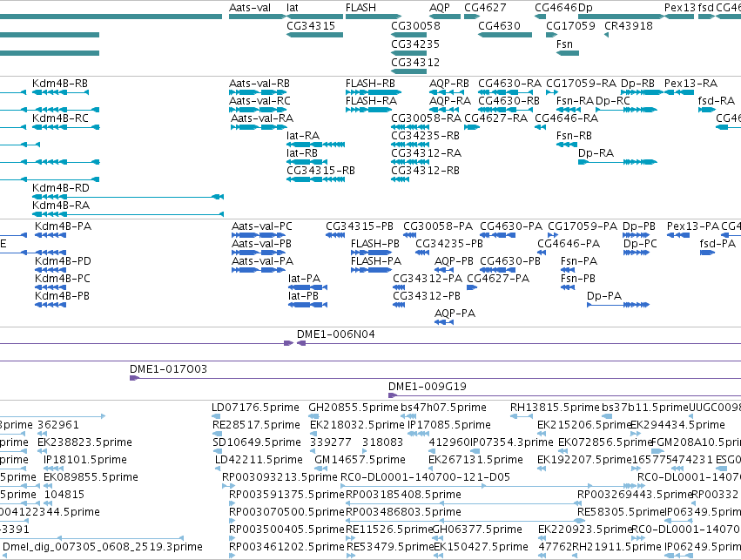Select the FLASH-RB transcript
This screenshot has height=560, width=741.
point(374,92)
